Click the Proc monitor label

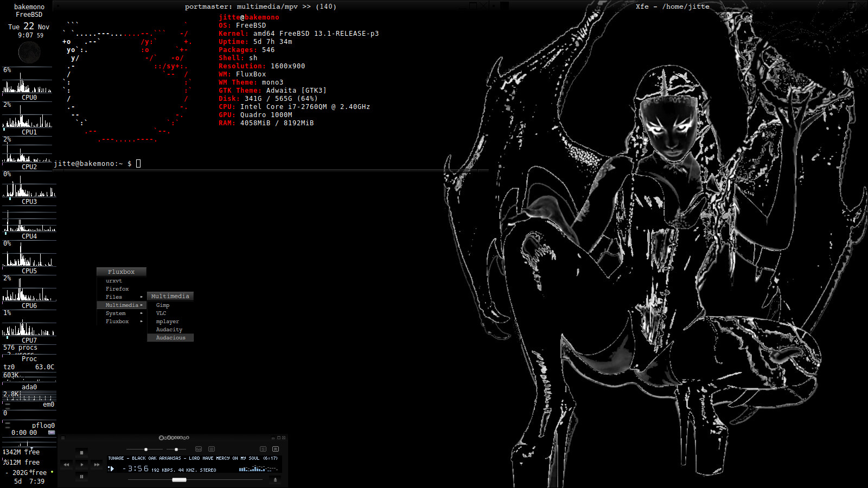click(29, 359)
